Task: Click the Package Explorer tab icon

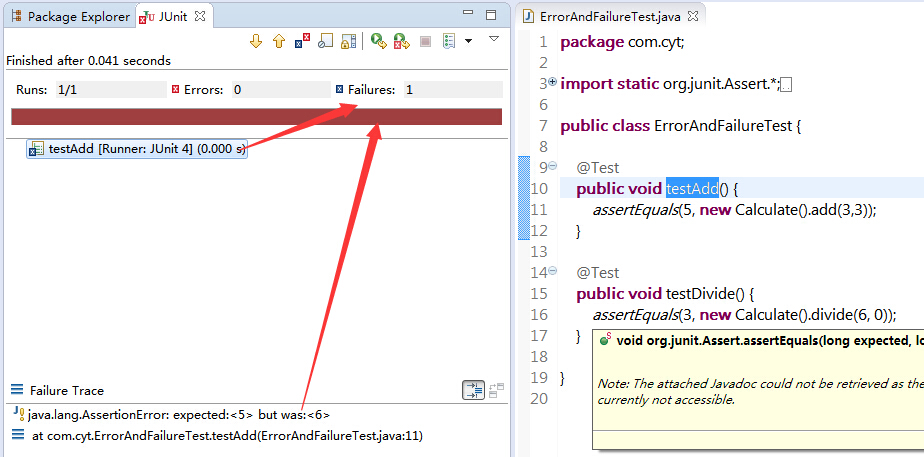Action: [x=16, y=16]
